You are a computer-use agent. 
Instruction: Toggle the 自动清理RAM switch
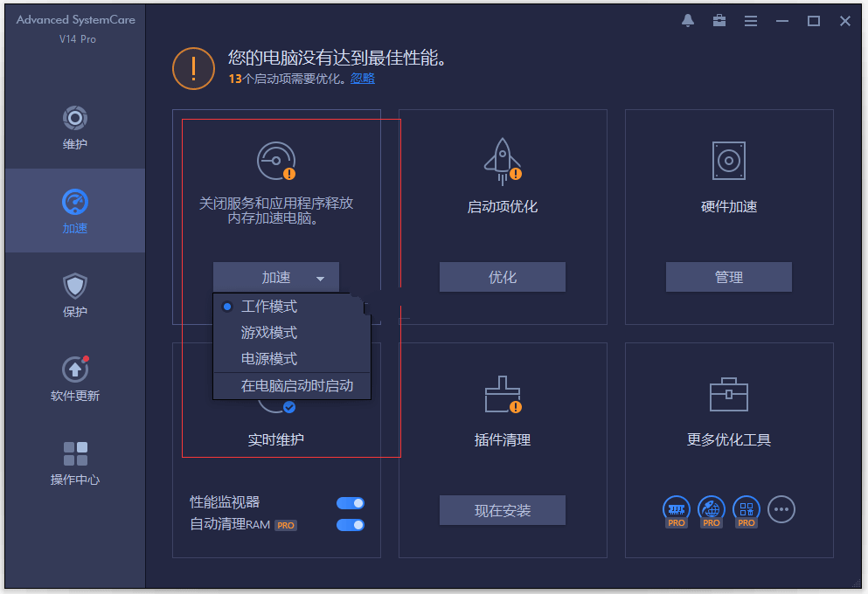pyautogui.click(x=351, y=524)
